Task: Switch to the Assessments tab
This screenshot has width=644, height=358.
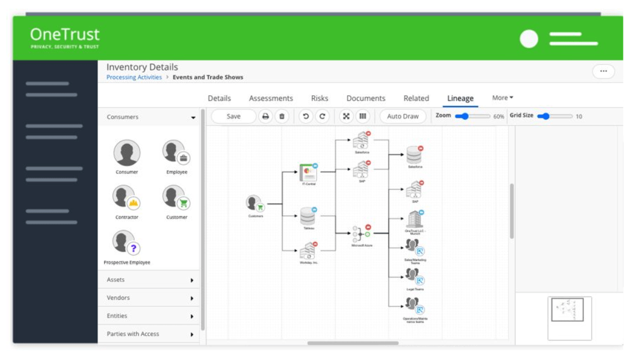Action: click(271, 99)
